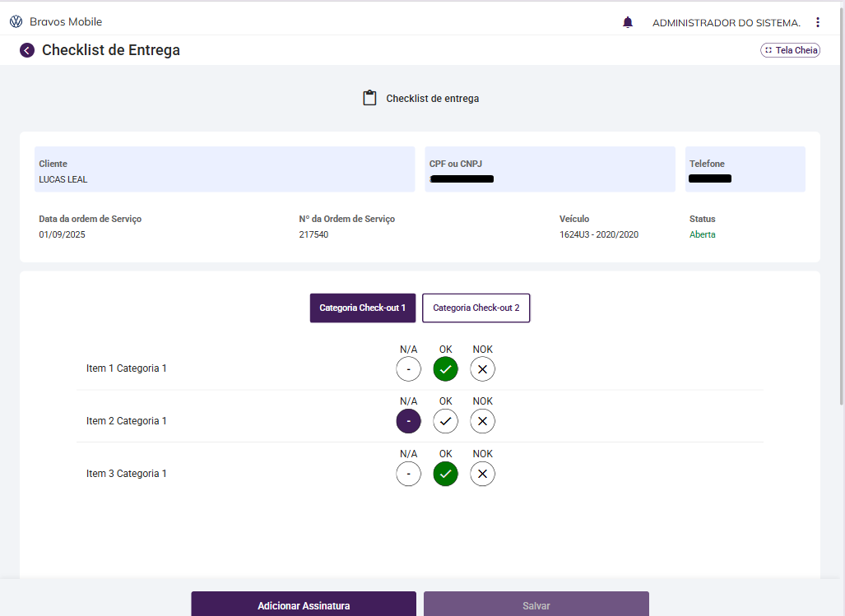The image size is (845, 616).
Task: Click the ADMINISTRADOR DO SISTEMA user label
Action: point(726,22)
